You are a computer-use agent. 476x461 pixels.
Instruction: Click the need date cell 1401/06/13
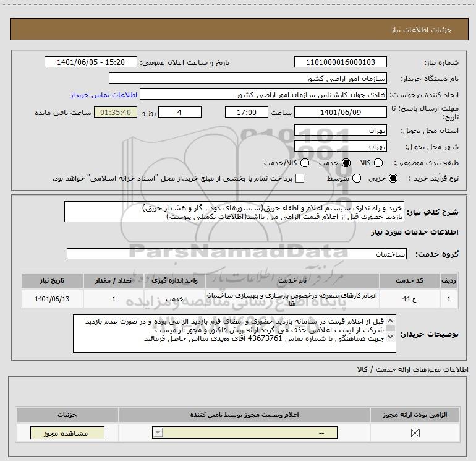[x=52, y=299]
